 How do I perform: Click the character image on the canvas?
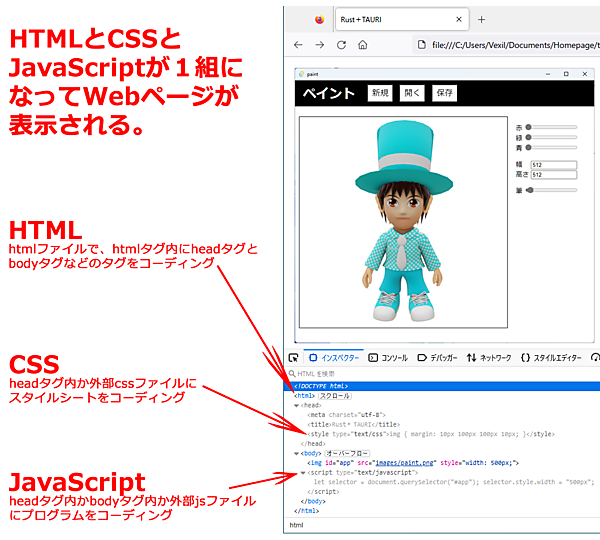403,221
